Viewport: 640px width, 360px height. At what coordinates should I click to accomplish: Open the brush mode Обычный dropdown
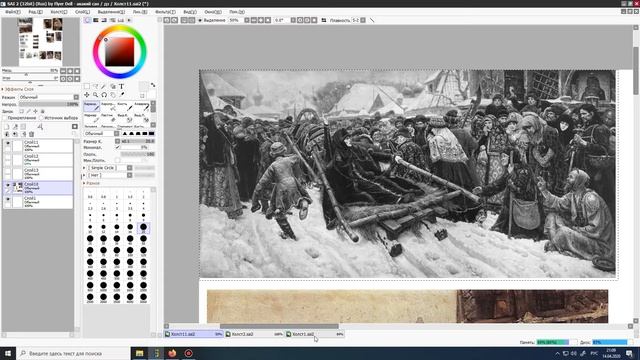pos(102,133)
